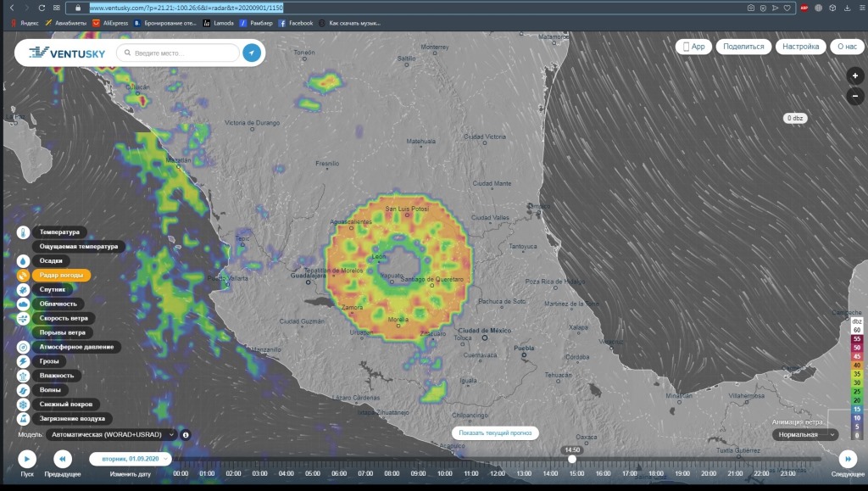Reload the page in browser toolbar
This screenshot has height=491, width=868.
(42, 8)
